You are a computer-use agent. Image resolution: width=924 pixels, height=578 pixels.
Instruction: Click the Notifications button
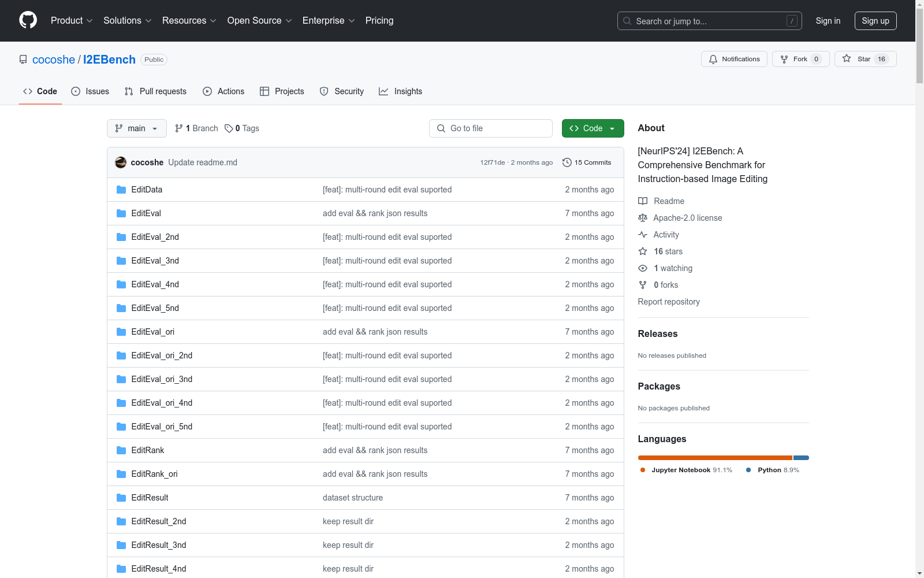[x=734, y=59]
